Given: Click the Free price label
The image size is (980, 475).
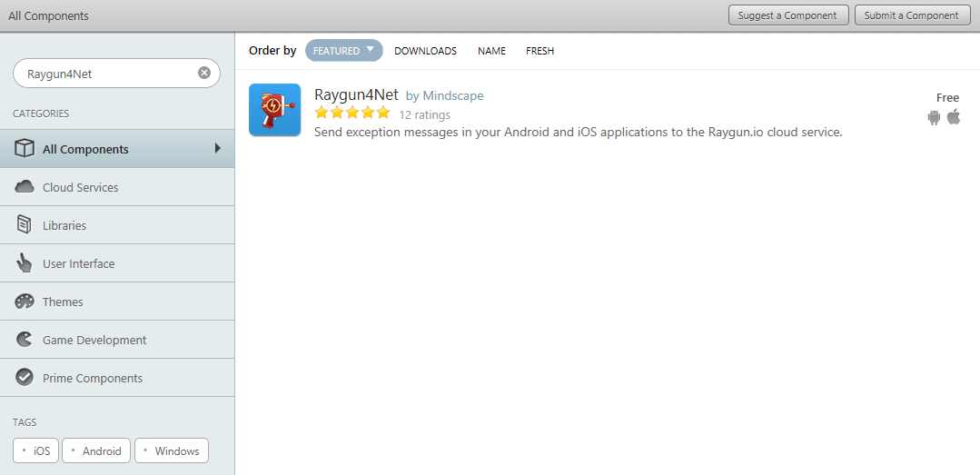Looking at the screenshot, I should [947, 97].
